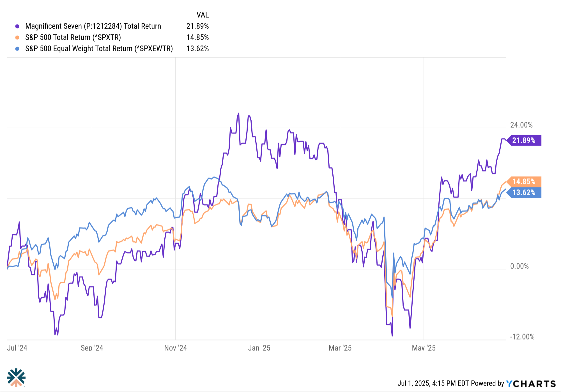Click the Jul '24 x-axis label
Screen dimensions: 561x392
click(17, 348)
